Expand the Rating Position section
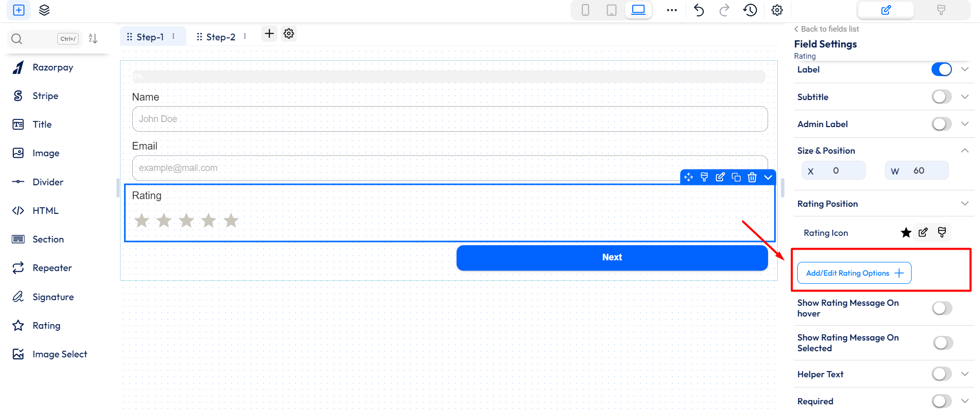The width and height of the screenshot is (980, 413). coord(965,204)
